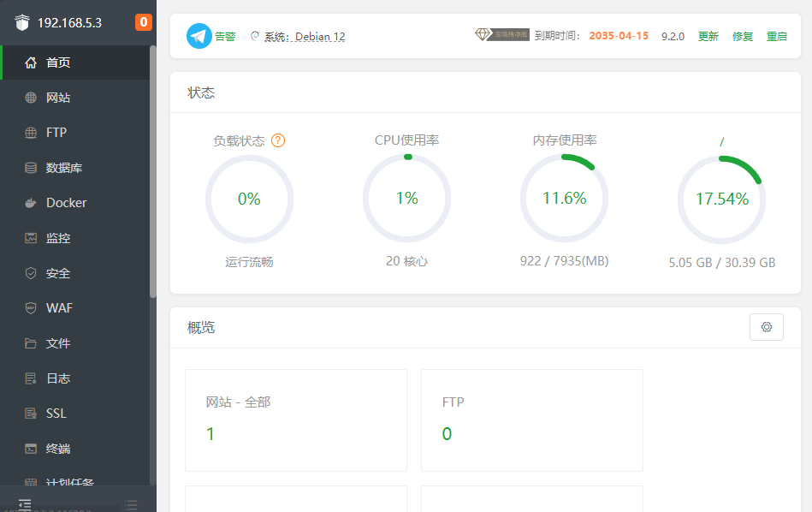Open the 概览 panel settings gear icon
The height and width of the screenshot is (512, 812).
766,326
